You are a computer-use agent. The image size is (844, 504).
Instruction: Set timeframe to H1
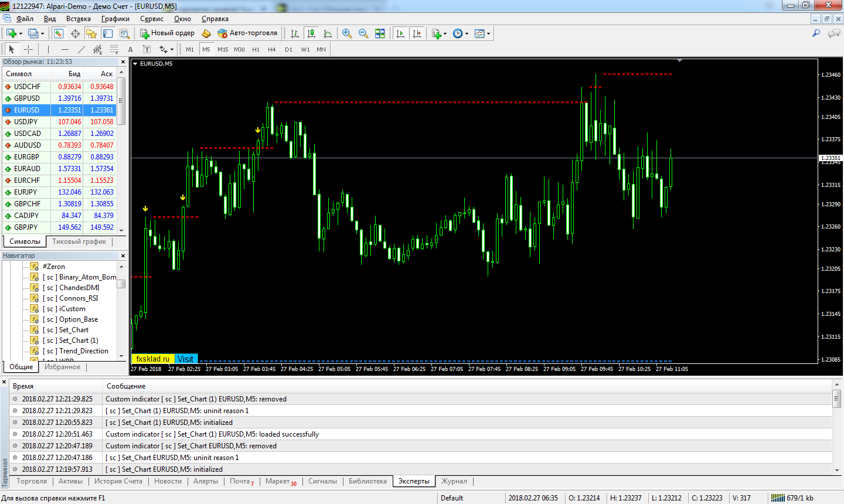256,50
